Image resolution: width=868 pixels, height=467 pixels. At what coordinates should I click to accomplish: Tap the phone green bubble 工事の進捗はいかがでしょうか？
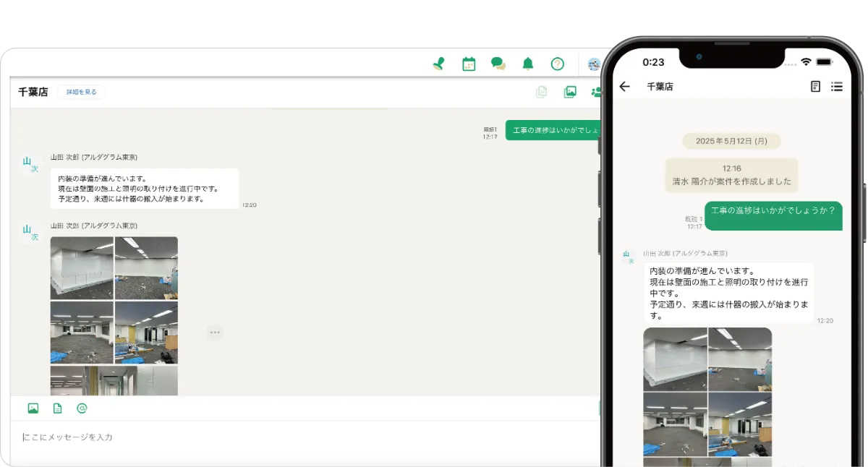pos(773,215)
